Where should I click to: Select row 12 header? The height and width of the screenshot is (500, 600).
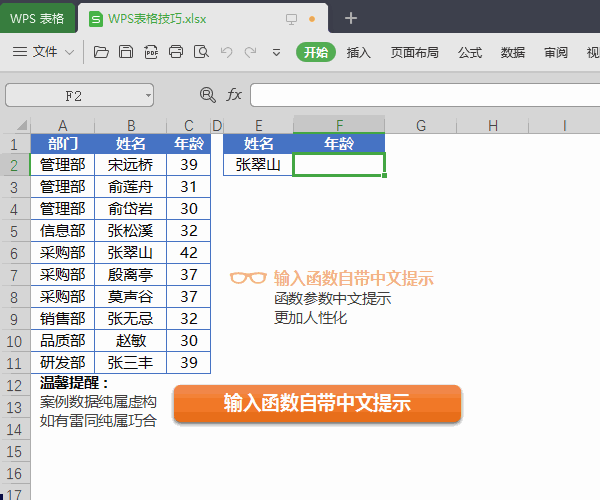[x=15, y=385]
